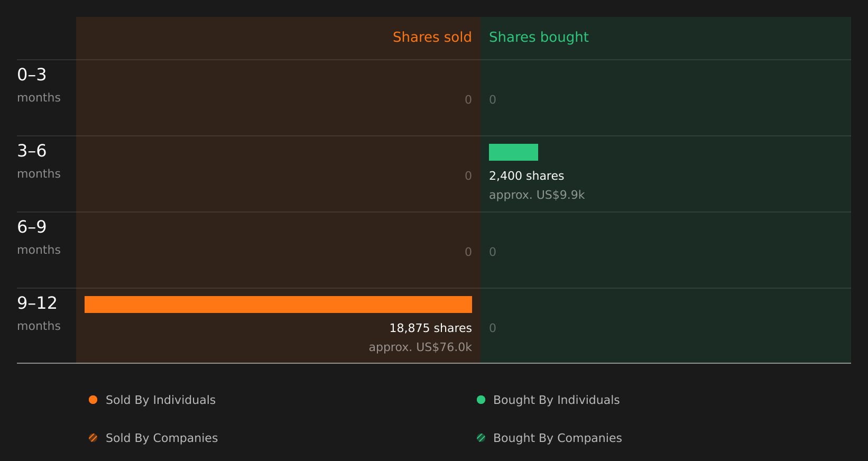Image resolution: width=868 pixels, height=461 pixels.
Task: Click the Shares bought column header
Action: (x=539, y=37)
